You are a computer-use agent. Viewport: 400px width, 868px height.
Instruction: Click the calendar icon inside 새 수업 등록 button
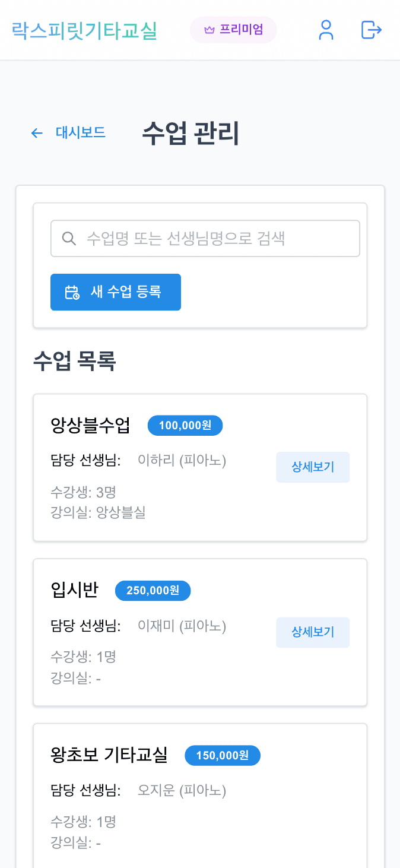(x=72, y=292)
